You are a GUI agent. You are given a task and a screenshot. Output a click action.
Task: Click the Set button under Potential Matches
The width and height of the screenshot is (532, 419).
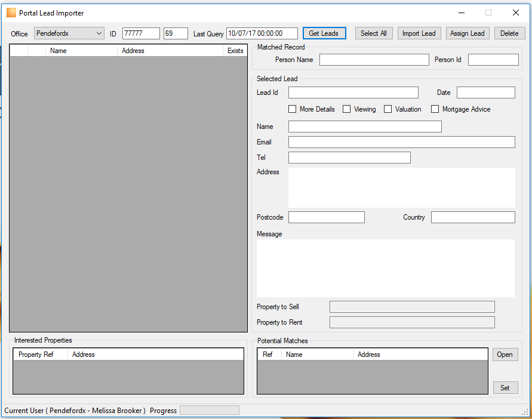(505, 388)
